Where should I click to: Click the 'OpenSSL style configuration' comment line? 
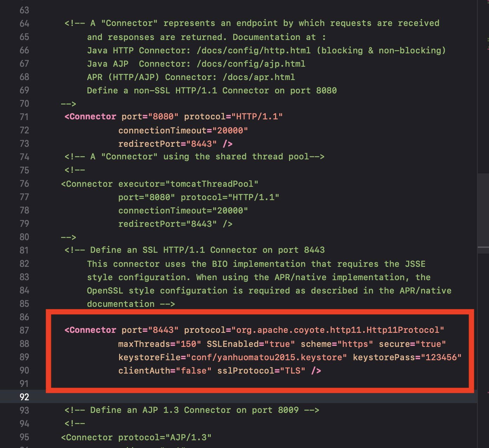pos(269,291)
